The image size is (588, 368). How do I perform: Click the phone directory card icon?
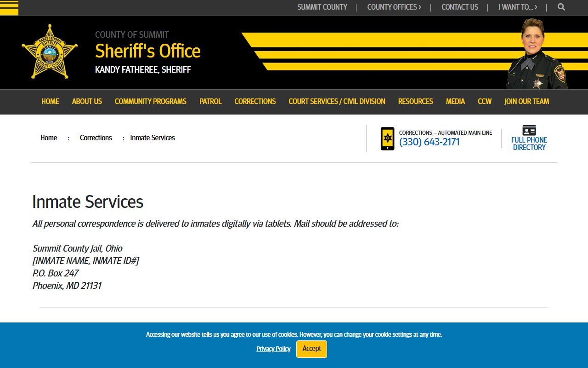coord(529,130)
